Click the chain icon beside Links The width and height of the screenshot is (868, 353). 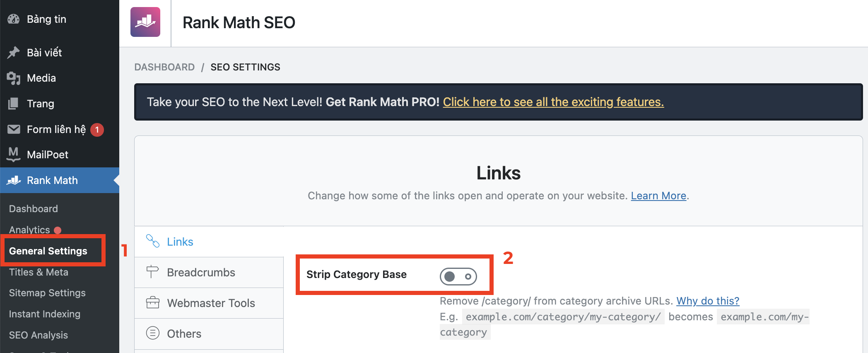[x=152, y=241]
